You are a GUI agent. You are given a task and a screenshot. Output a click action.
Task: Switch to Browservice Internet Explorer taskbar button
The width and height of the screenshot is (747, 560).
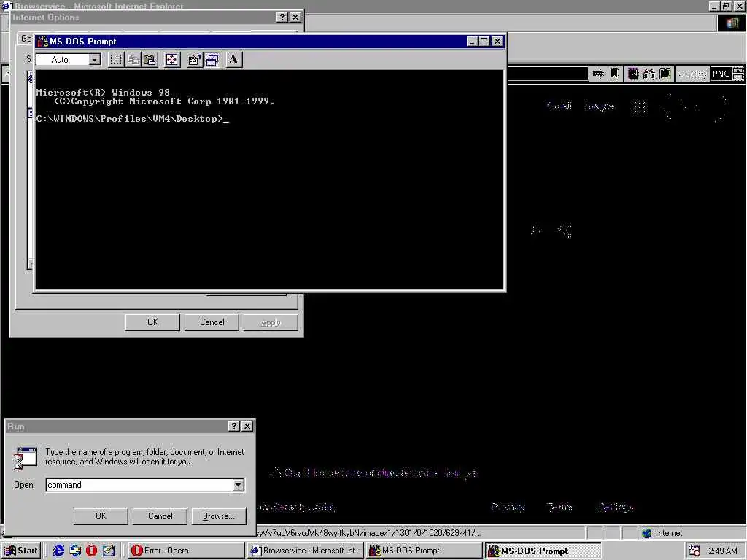[306, 551]
